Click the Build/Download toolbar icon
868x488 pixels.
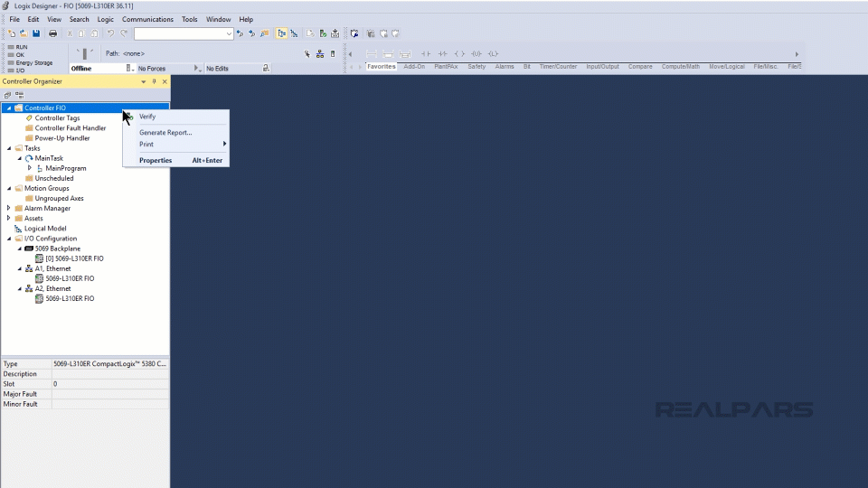[335, 33]
